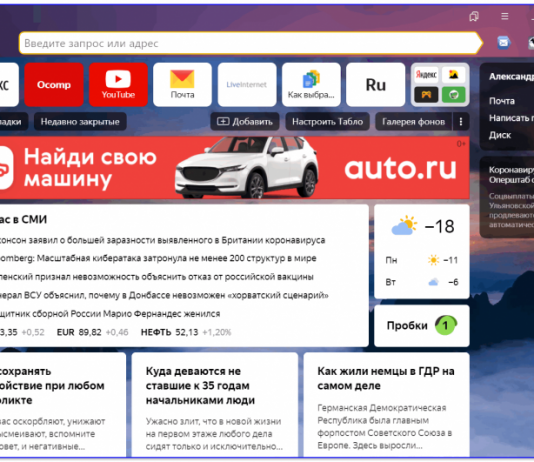Click the green icon in folder tile
The width and height of the screenshot is (534, 462).
coord(453,95)
